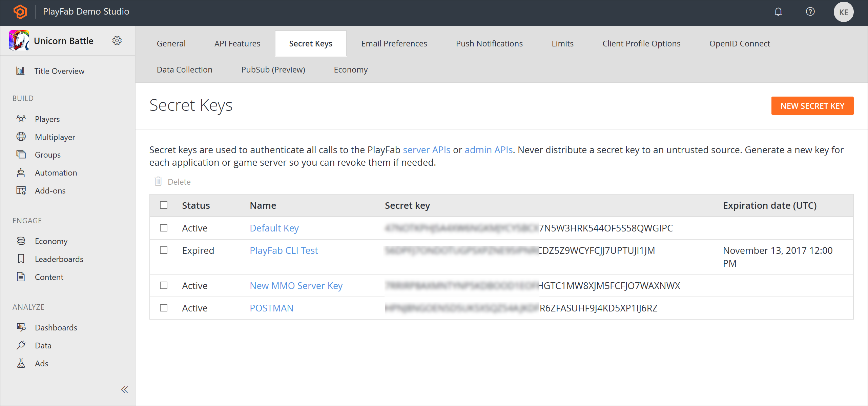The width and height of the screenshot is (868, 406).
Task: Open the Limits tab
Action: coord(562,44)
